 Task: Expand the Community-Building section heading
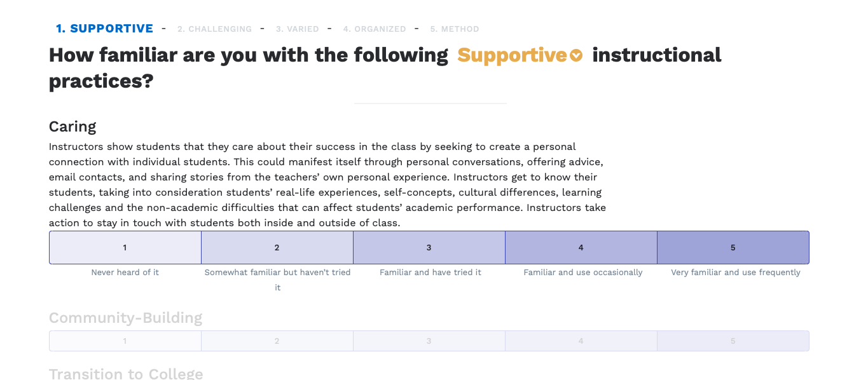(125, 318)
